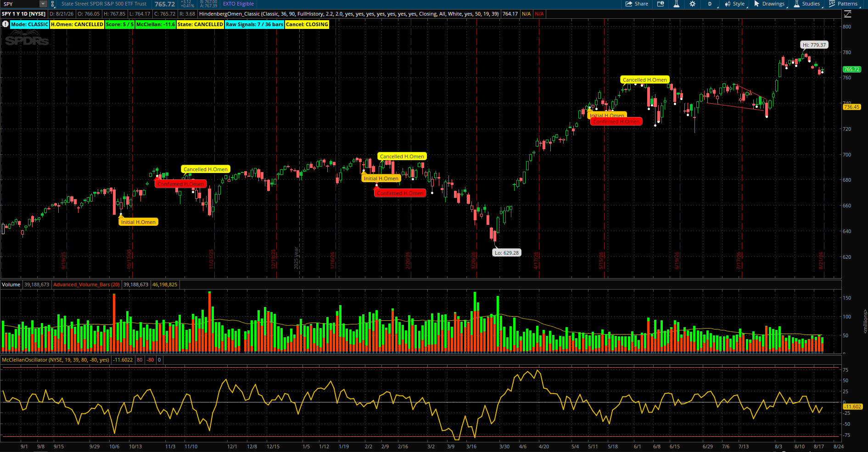Click the 'Cancel: CLOSING' label
868x452 pixels.
click(307, 24)
